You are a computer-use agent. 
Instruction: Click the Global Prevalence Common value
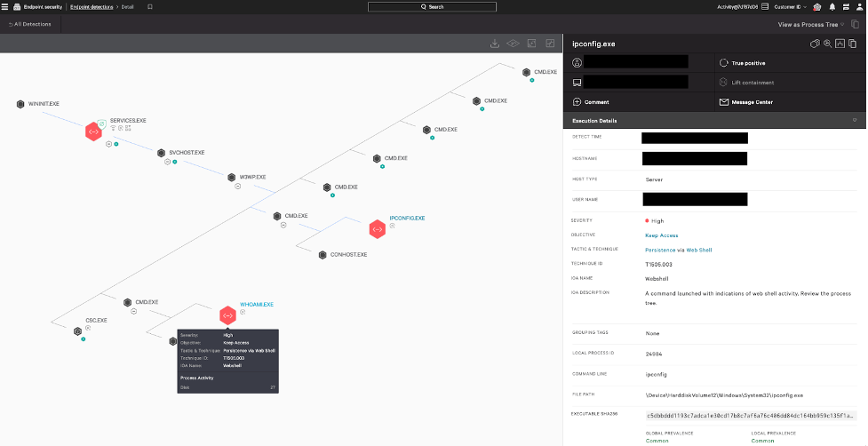(657, 441)
